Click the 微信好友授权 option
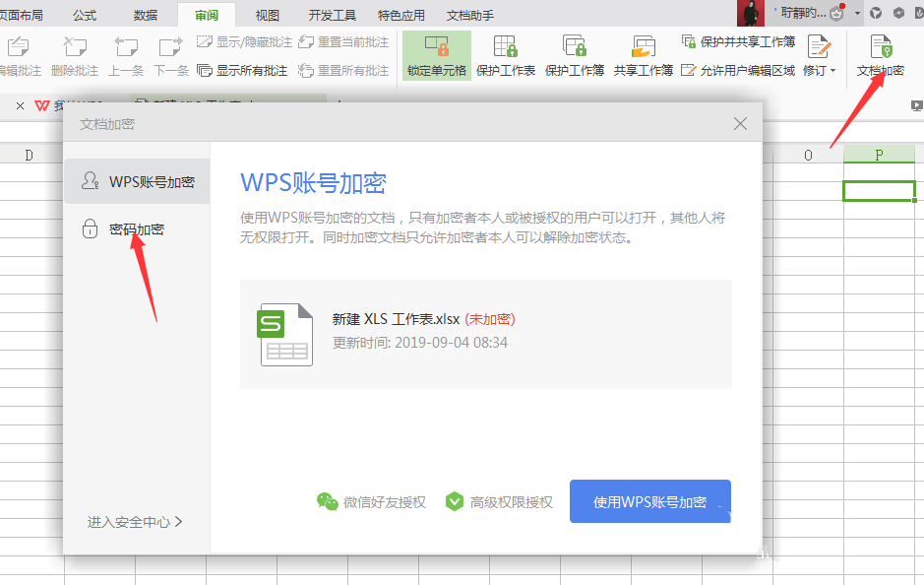This screenshot has width=924, height=585. (x=371, y=502)
